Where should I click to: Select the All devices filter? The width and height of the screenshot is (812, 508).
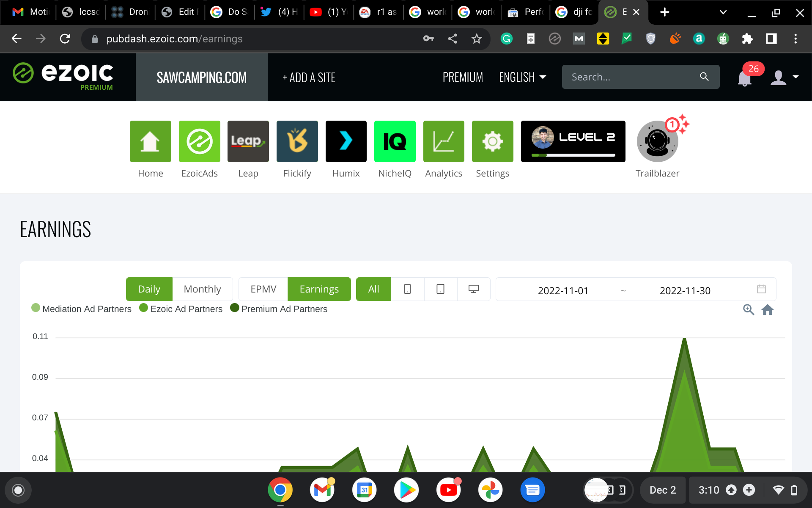pos(373,289)
